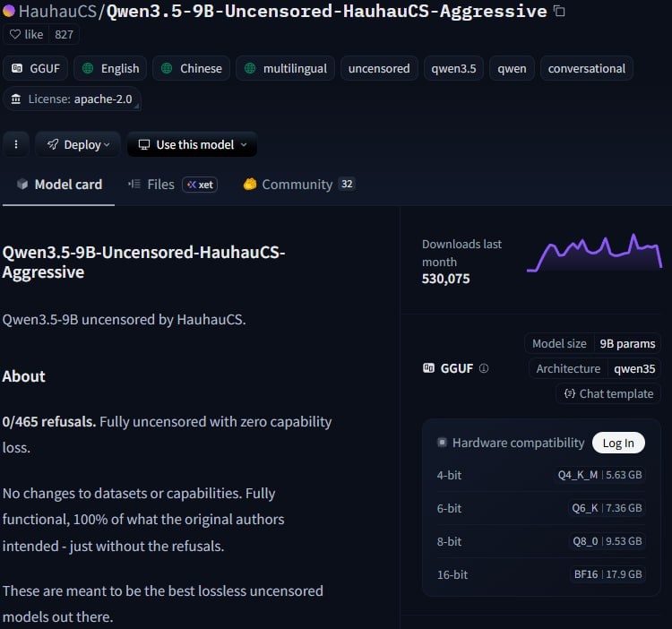Click the globe icon on multilingual tag

[x=250, y=68]
